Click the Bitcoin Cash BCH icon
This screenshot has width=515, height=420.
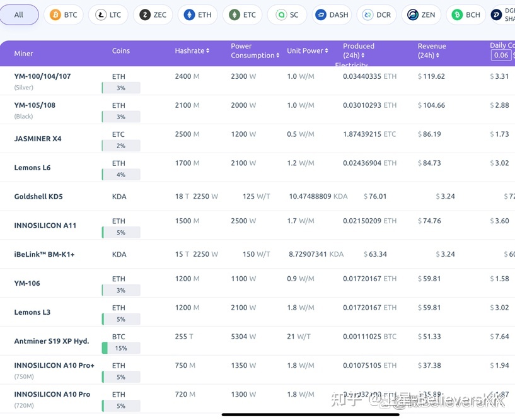coord(457,15)
